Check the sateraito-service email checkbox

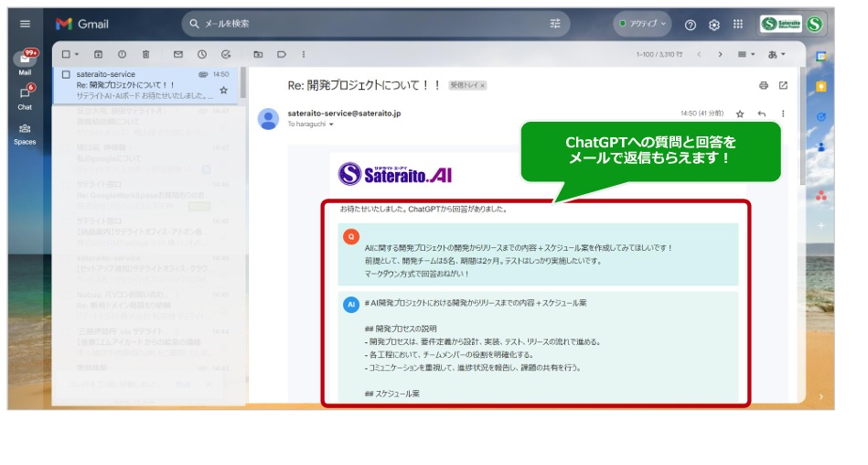66,74
